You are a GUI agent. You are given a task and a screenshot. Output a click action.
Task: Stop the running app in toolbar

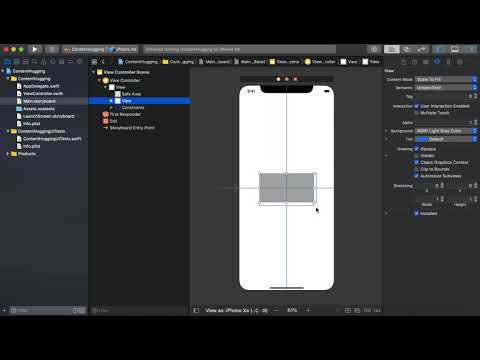tap(52, 50)
